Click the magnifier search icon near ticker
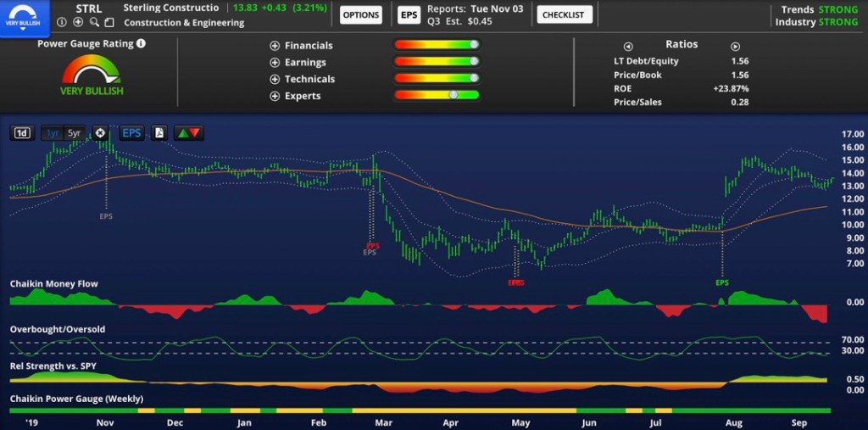 (x=93, y=22)
